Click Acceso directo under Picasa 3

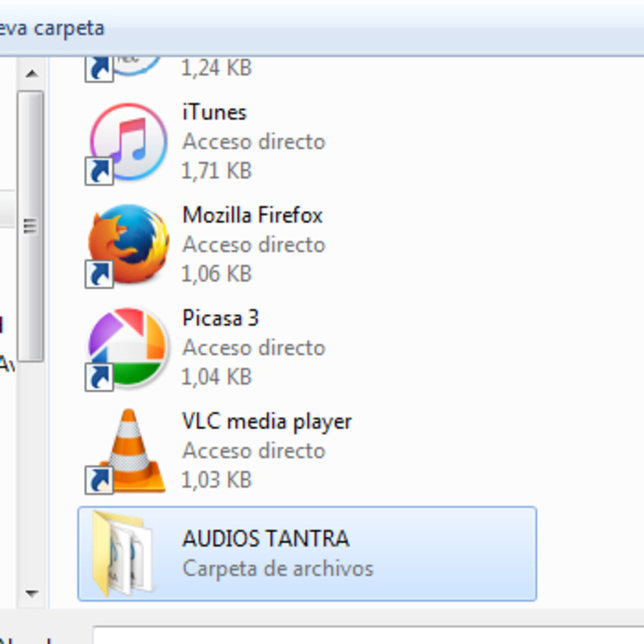(254, 348)
